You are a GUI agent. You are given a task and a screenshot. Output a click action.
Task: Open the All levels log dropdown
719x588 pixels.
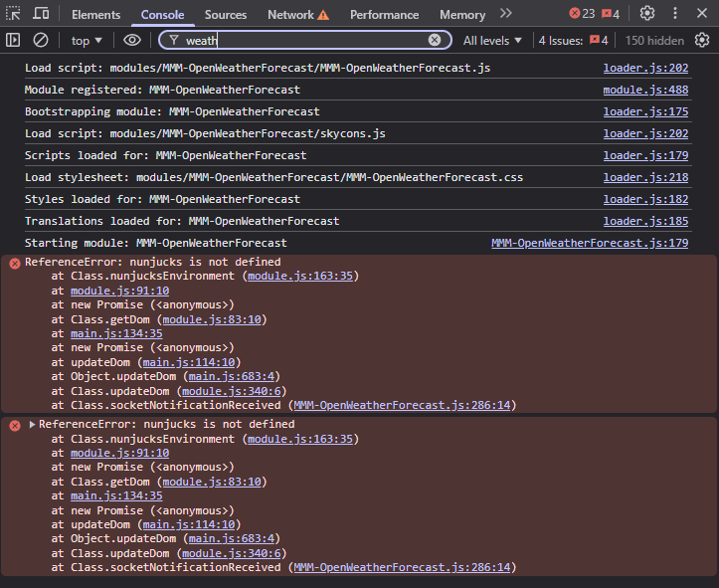click(x=493, y=40)
